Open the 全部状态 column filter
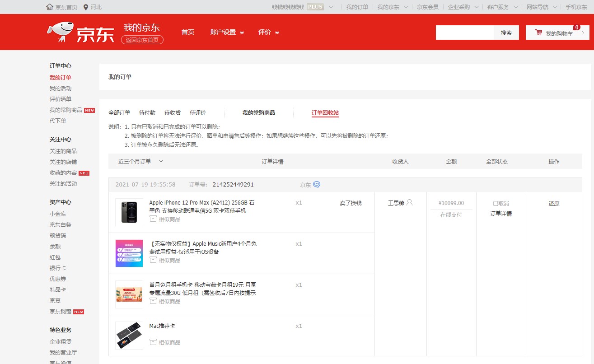This screenshot has width=594, height=364. 497,161
